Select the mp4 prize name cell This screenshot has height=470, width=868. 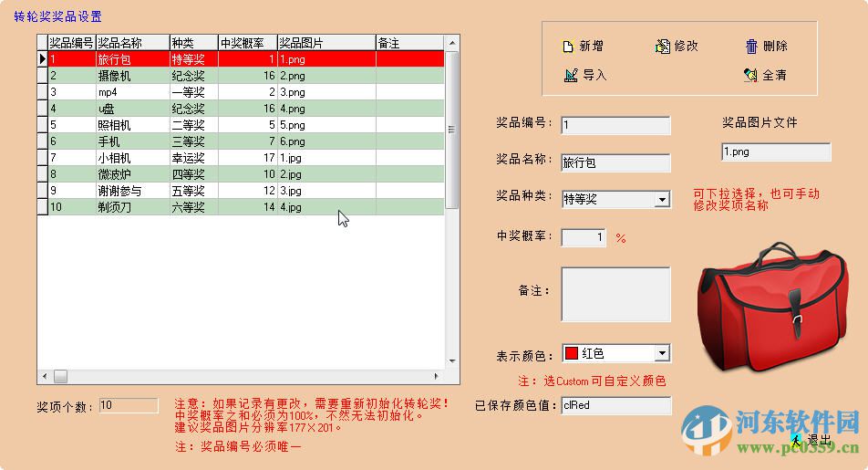pyautogui.click(x=133, y=92)
